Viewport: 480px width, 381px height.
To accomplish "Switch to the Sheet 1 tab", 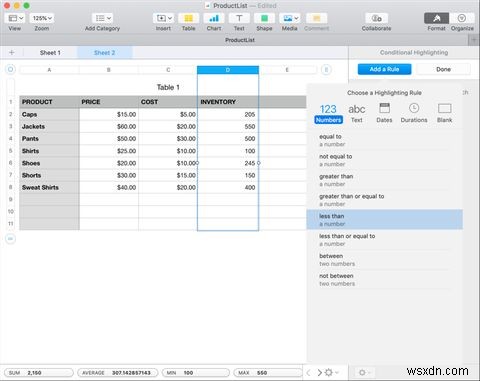I will click(x=50, y=53).
